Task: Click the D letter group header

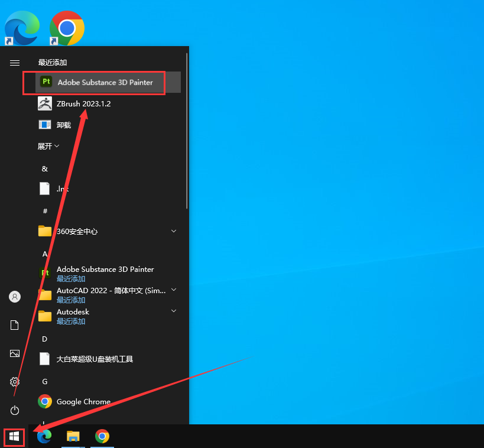Action: [x=45, y=339]
